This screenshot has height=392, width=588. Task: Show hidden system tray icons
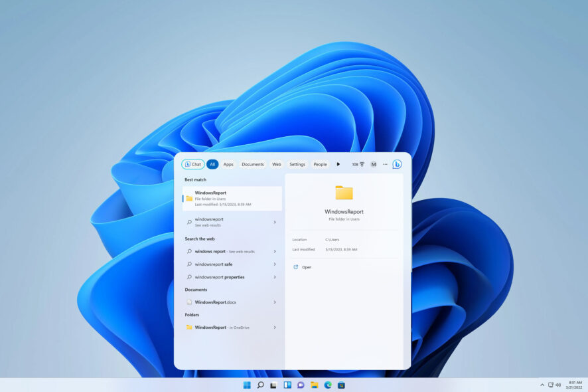tap(542, 385)
